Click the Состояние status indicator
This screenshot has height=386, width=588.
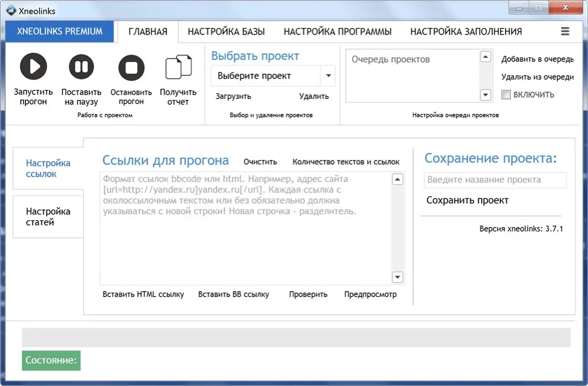51,360
